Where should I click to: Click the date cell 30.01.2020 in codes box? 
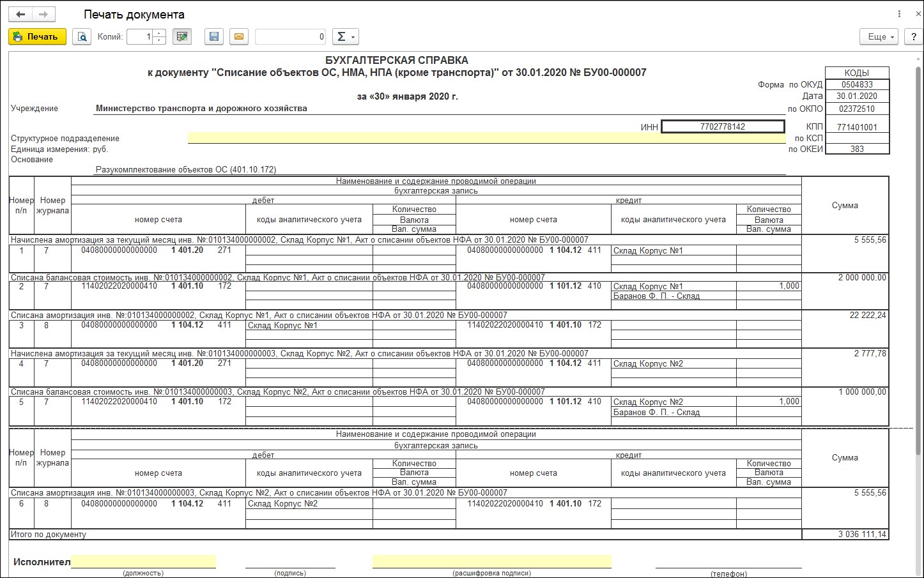(x=857, y=96)
